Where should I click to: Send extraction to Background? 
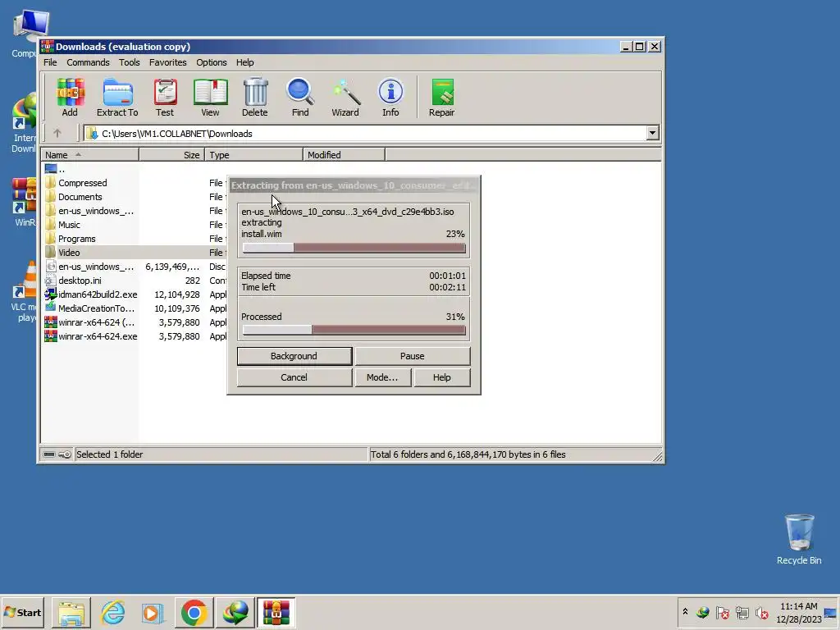pyautogui.click(x=294, y=356)
